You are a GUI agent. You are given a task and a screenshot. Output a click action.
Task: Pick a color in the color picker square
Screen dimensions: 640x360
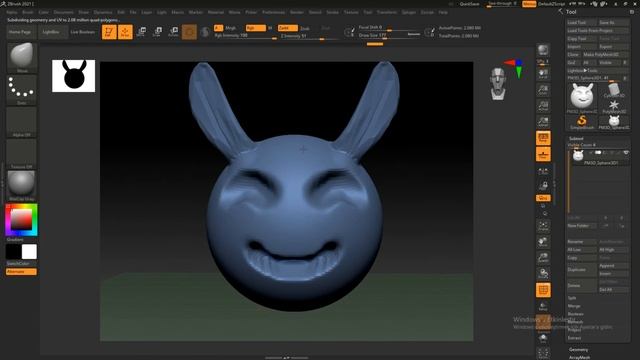(x=21, y=220)
